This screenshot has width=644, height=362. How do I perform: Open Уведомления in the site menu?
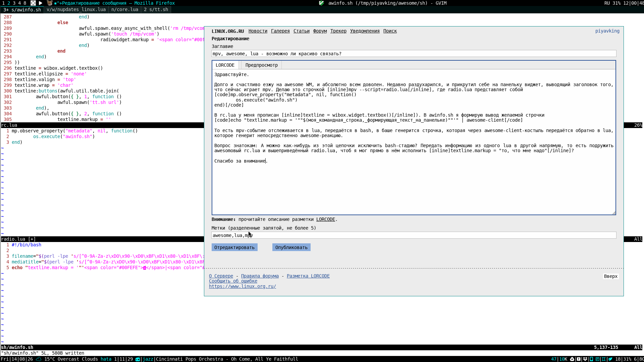point(365,31)
